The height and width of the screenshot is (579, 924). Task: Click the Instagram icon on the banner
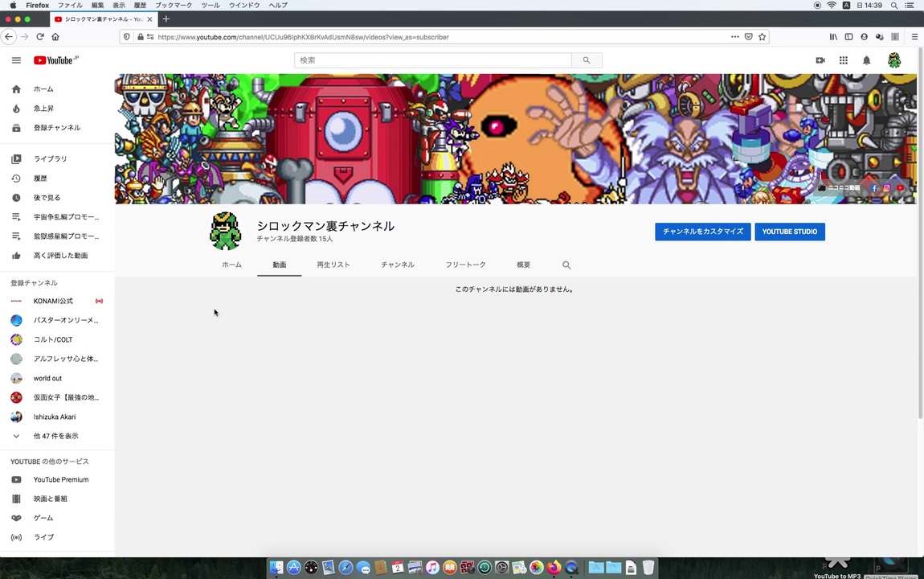886,188
